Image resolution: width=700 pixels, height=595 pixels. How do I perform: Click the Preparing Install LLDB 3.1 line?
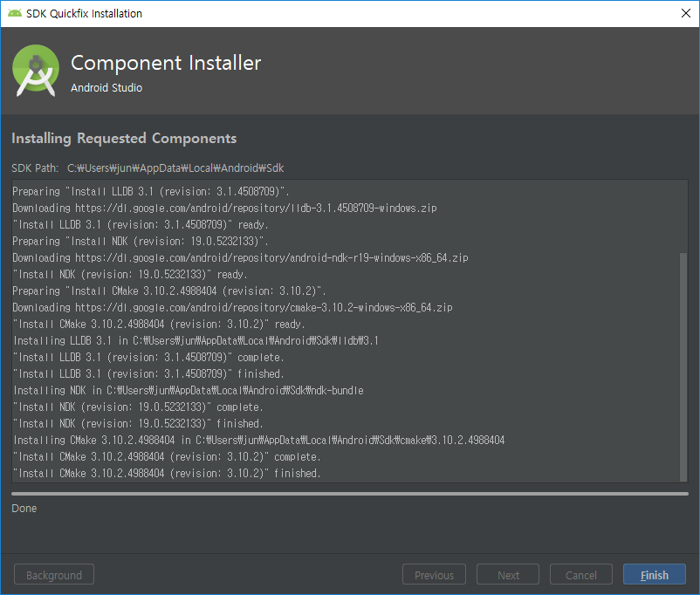tap(151, 191)
